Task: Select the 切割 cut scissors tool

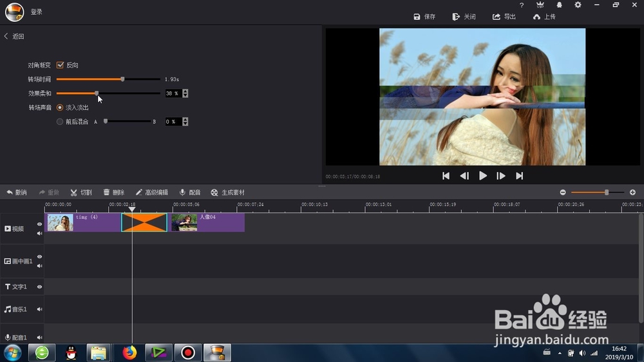Action: click(81, 193)
